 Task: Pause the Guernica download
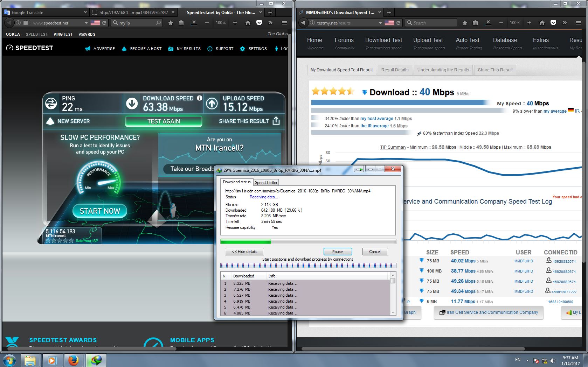(338, 252)
